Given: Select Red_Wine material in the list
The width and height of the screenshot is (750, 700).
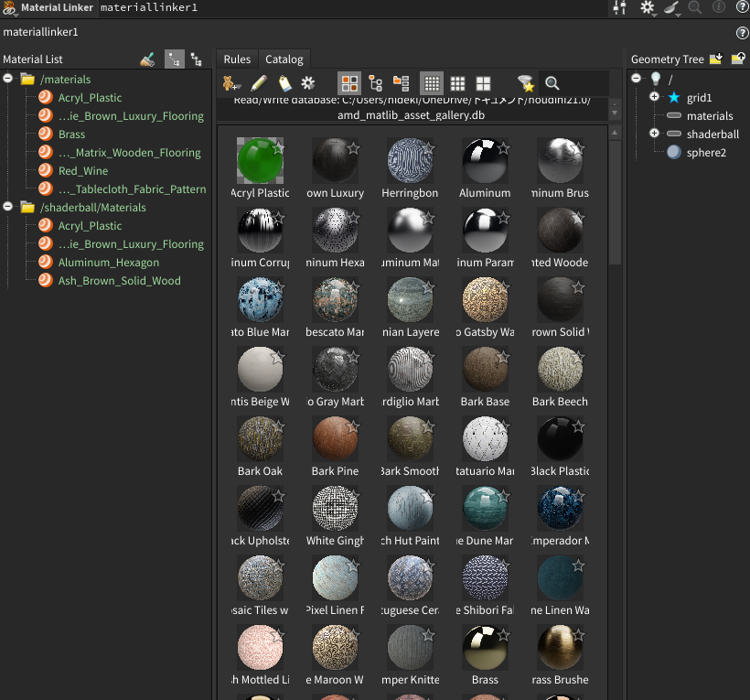Looking at the screenshot, I should point(83,171).
